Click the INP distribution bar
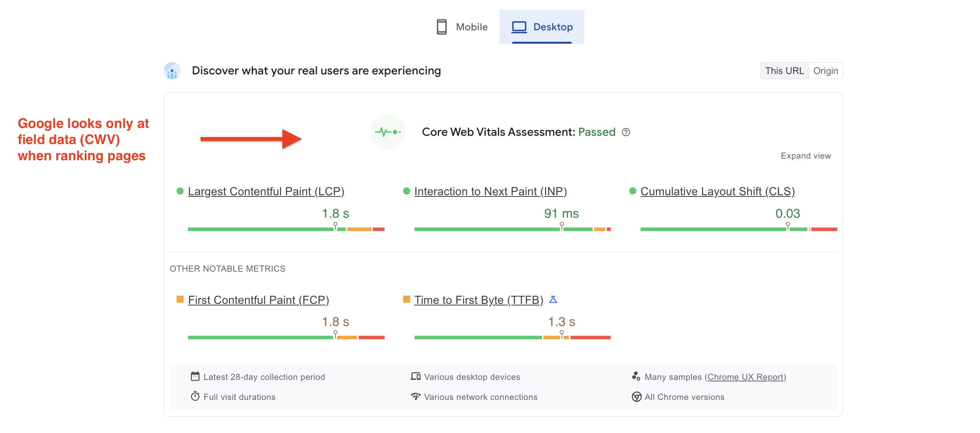The width and height of the screenshot is (980, 433). [x=512, y=229]
